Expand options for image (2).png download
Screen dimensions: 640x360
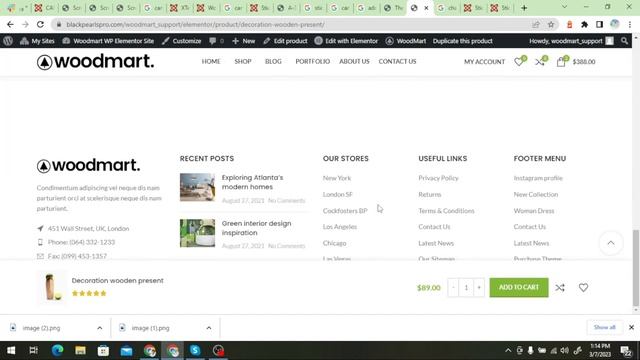[x=100, y=328]
